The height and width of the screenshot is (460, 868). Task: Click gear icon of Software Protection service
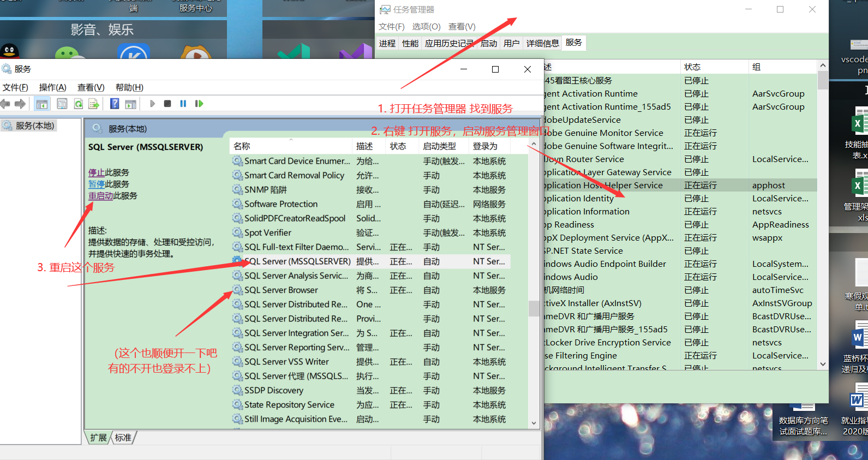[237, 204]
